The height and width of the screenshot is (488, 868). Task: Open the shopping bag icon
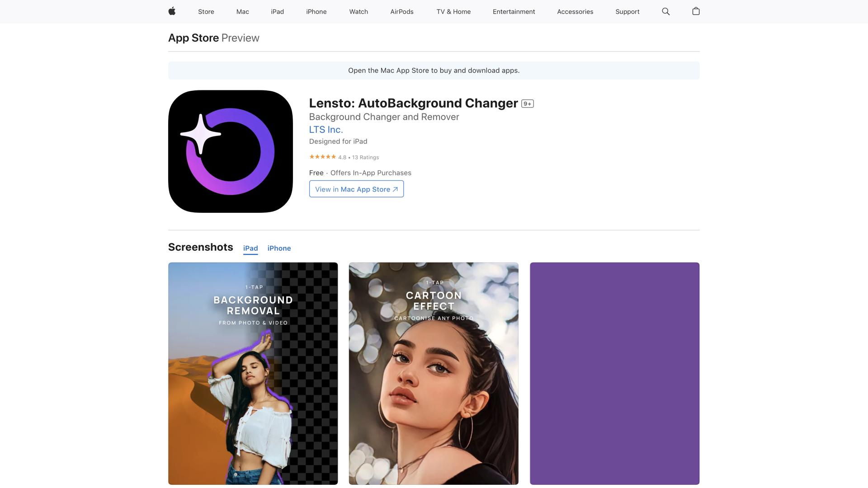click(x=696, y=11)
